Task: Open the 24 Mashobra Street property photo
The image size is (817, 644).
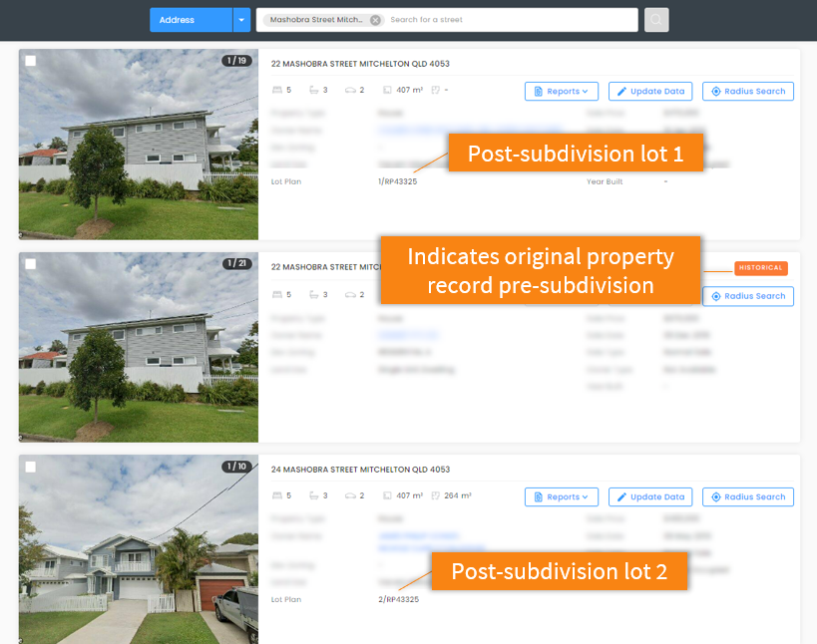Action: tap(139, 549)
